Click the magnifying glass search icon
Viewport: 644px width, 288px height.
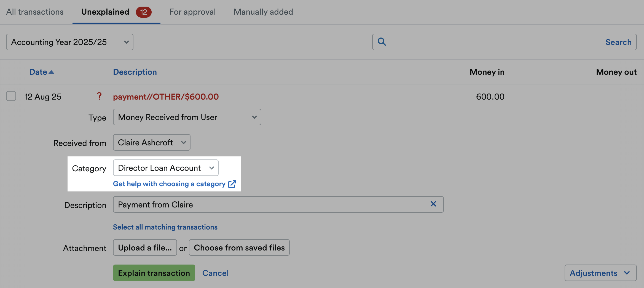[382, 42]
